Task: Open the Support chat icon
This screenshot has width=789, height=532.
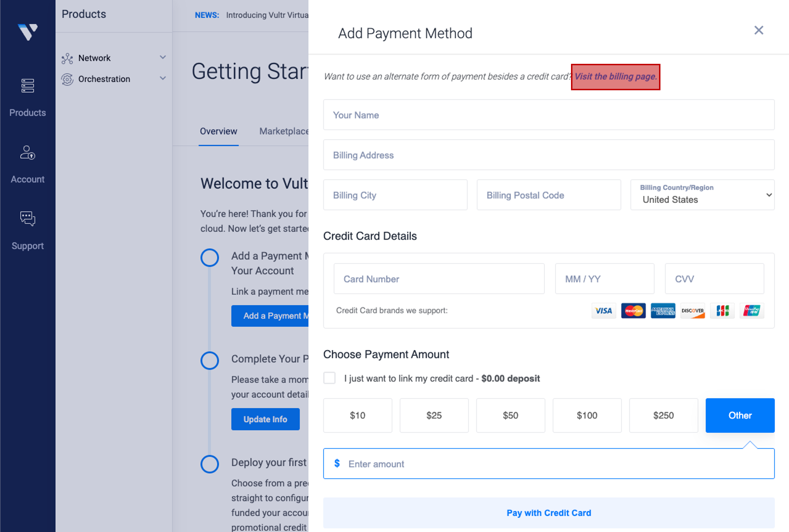Action: 28,219
